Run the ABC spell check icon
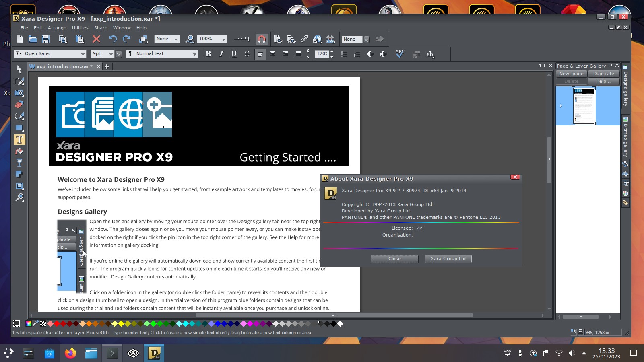 [x=400, y=54]
